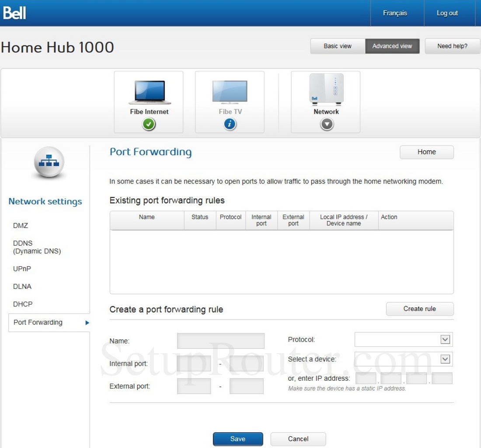This screenshot has height=448, width=481.
Task: Switch to Advanced view
Action: [392, 46]
